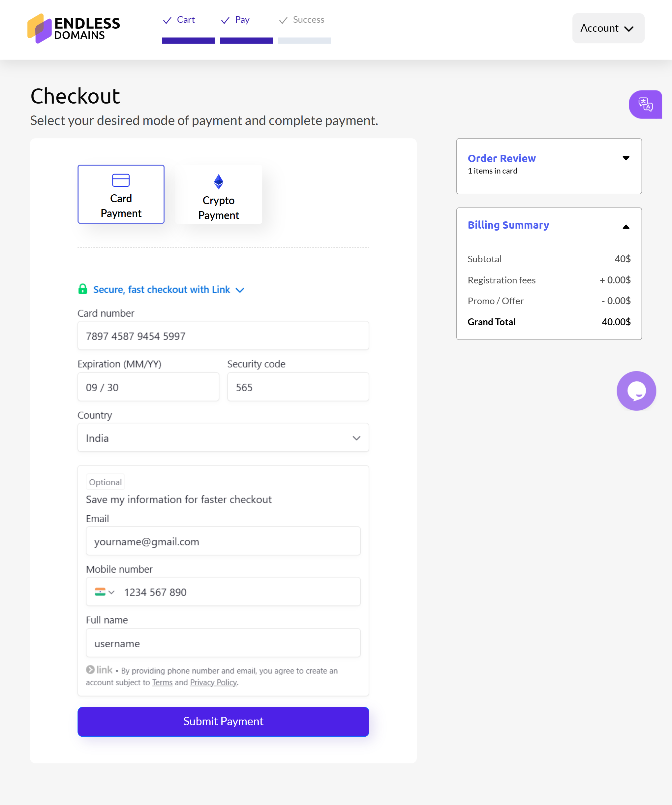Open the Country dropdown
This screenshot has width=672, height=805.
(223, 438)
